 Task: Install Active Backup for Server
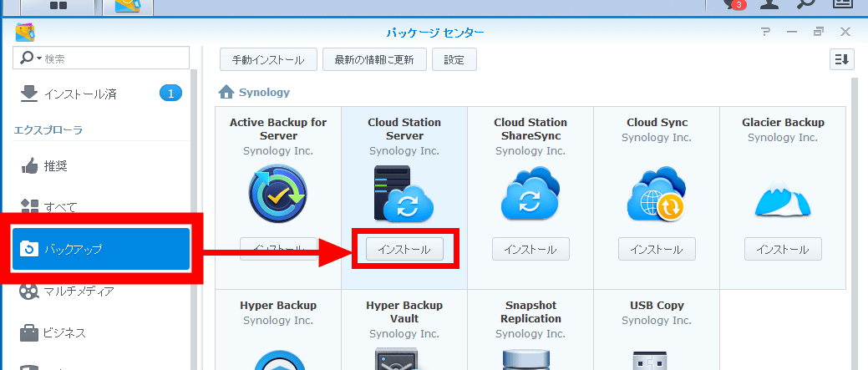tap(278, 249)
